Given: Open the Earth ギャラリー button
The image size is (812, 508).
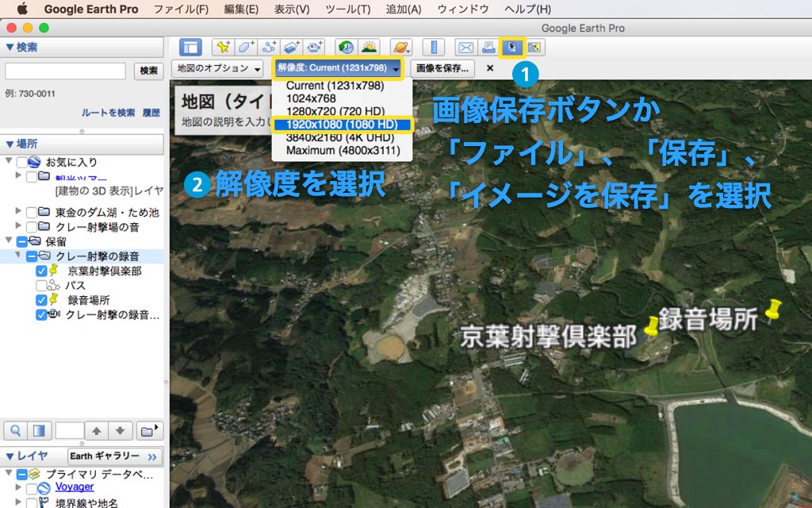Looking at the screenshot, I should pos(115,456).
